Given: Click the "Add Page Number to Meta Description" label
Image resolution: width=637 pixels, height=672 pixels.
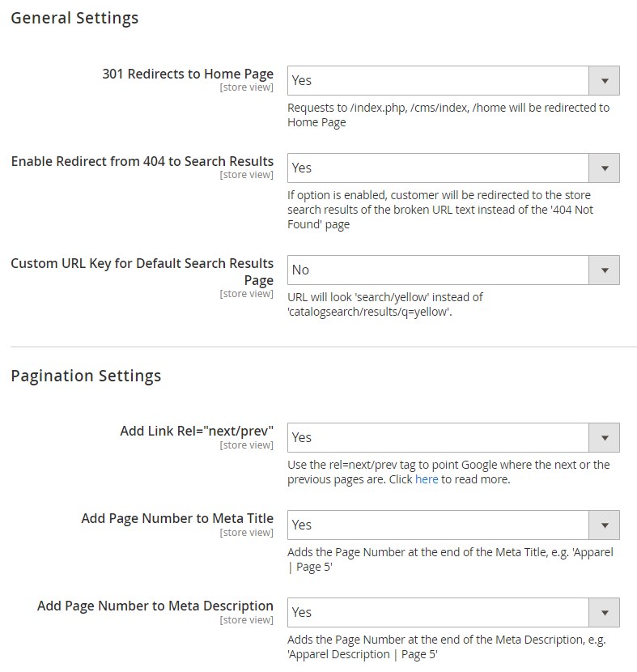Looking at the screenshot, I should point(155,606).
